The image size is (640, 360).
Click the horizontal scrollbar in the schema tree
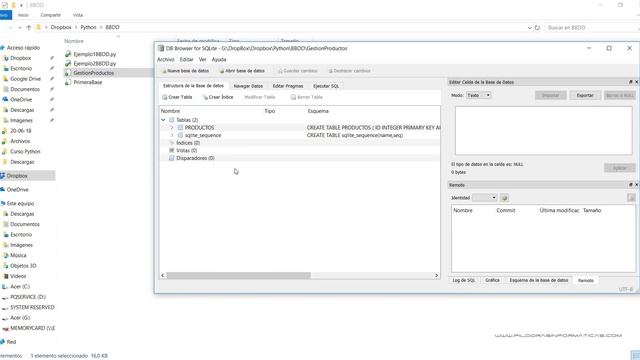coord(238,276)
